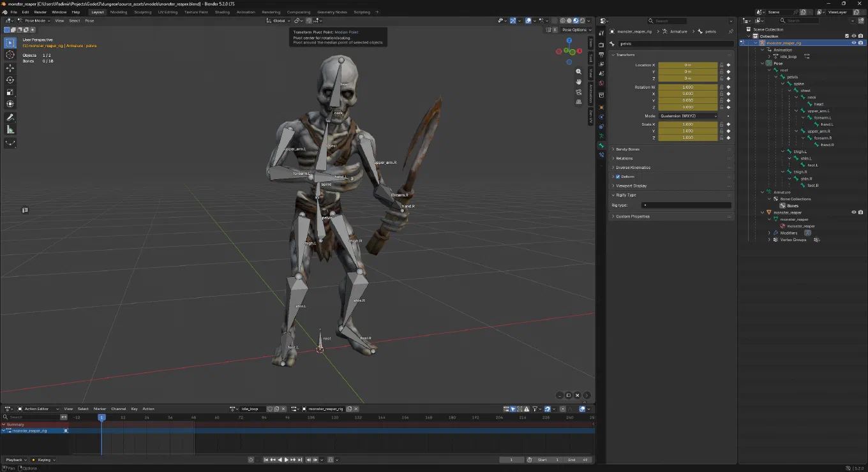Click the Scale X value field
This screenshot has height=472, width=868.
pyautogui.click(x=688, y=124)
